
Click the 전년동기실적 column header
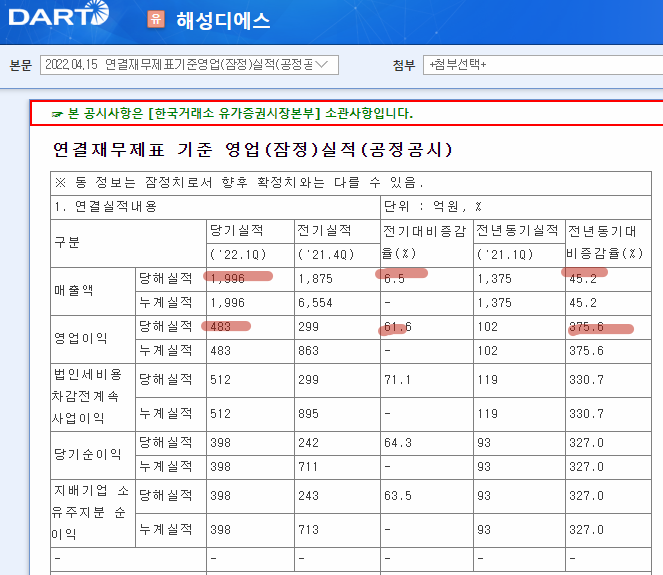point(517,230)
